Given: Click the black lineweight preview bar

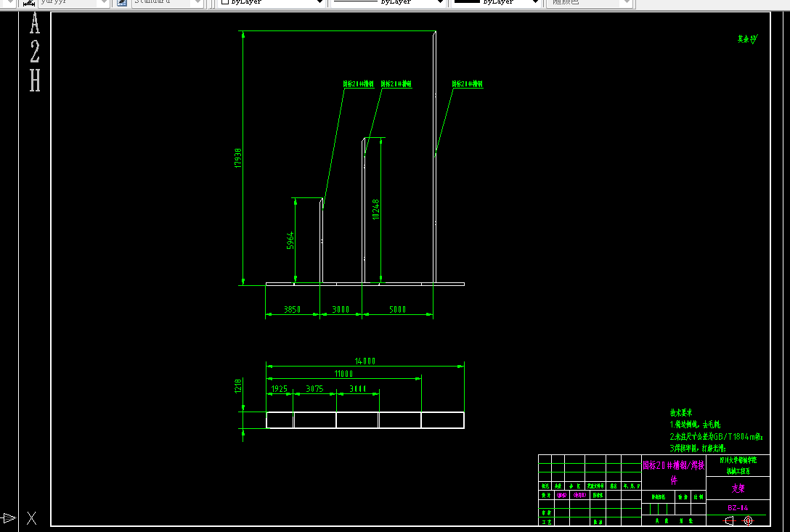Looking at the screenshot, I should pos(467,1).
